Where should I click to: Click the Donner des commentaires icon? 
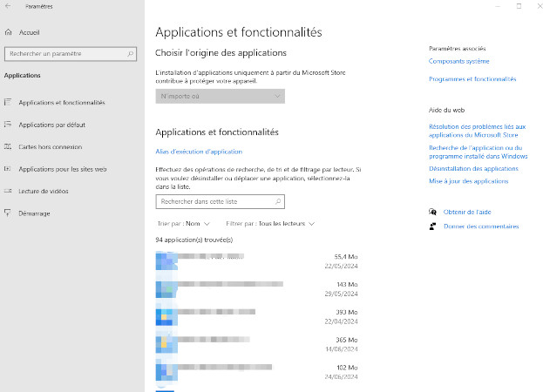(432, 226)
